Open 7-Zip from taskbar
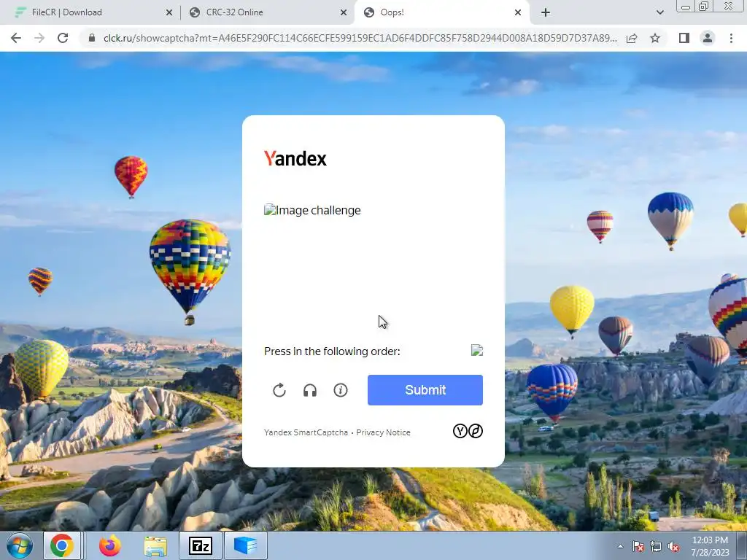Screen dimensions: 747x560 pos(200,545)
